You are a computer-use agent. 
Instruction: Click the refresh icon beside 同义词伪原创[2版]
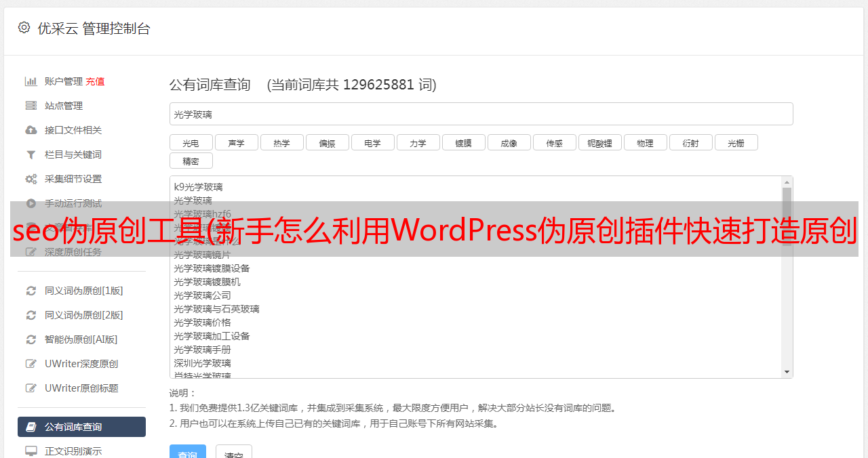click(x=31, y=315)
